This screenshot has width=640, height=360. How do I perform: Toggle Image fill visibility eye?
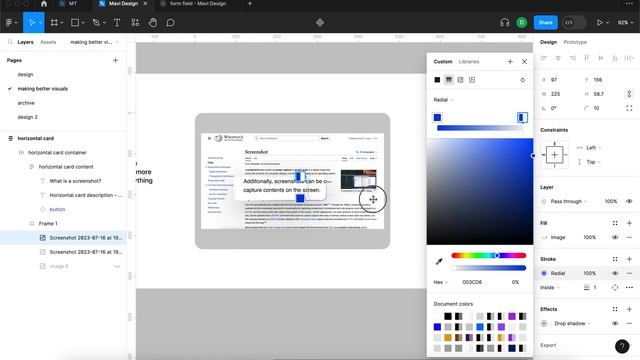(x=615, y=237)
